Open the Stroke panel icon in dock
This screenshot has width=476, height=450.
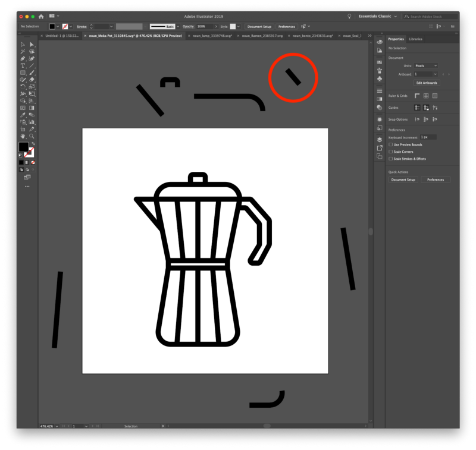[x=380, y=91]
